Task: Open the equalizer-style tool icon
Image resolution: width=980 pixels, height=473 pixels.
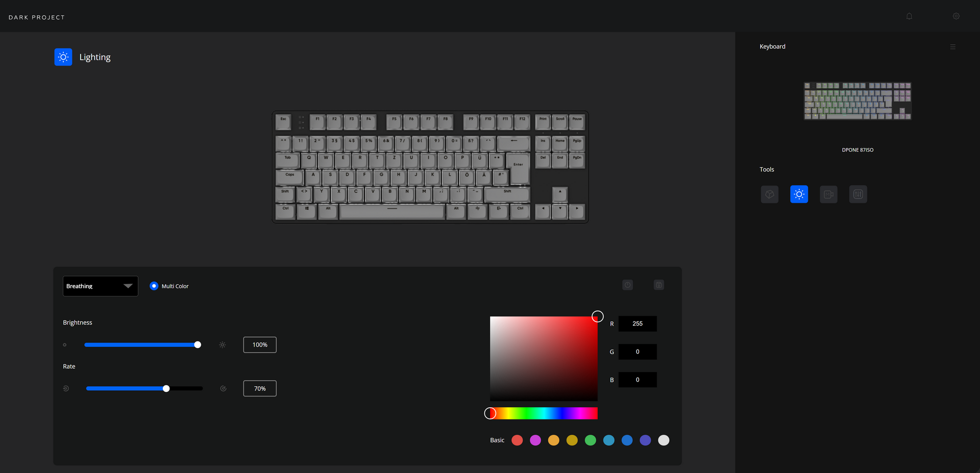Action: pos(858,194)
